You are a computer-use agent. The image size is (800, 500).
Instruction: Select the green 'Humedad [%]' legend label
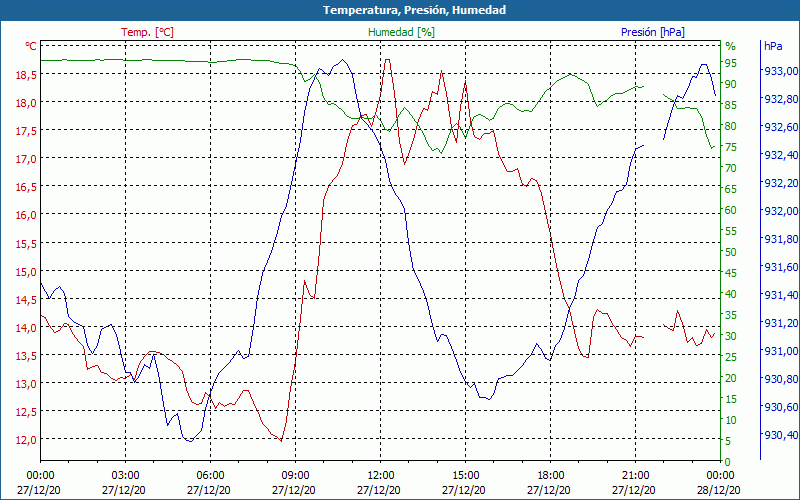point(402,32)
